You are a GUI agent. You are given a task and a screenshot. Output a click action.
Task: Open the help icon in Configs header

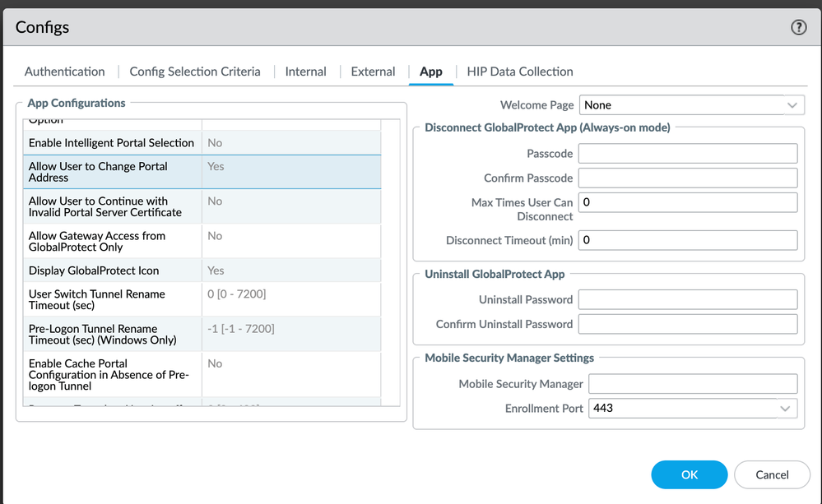pos(798,27)
